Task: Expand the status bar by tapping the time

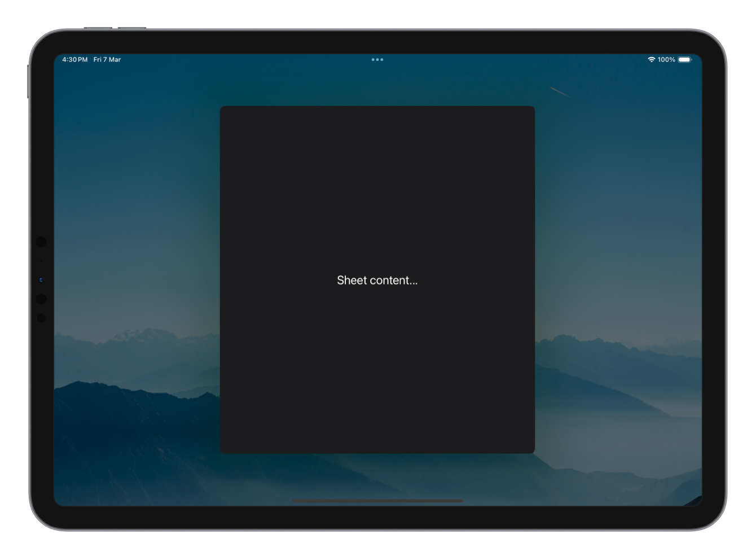Action: [74, 59]
